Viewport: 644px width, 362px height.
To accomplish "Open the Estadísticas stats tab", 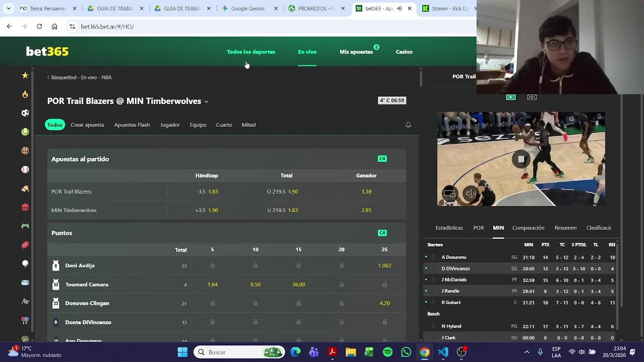I will click(x=449, y=228).
